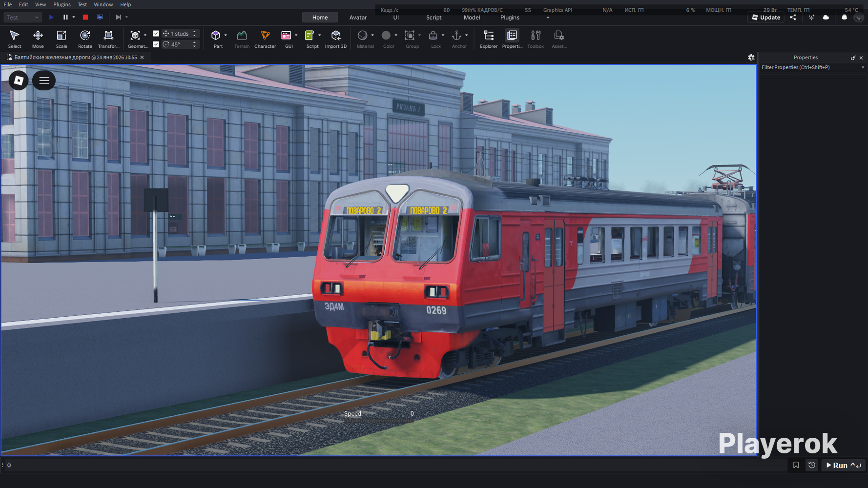Viewport: 868px width, 488px height.
Task: Insert a new Script
Action: (310, 39)
